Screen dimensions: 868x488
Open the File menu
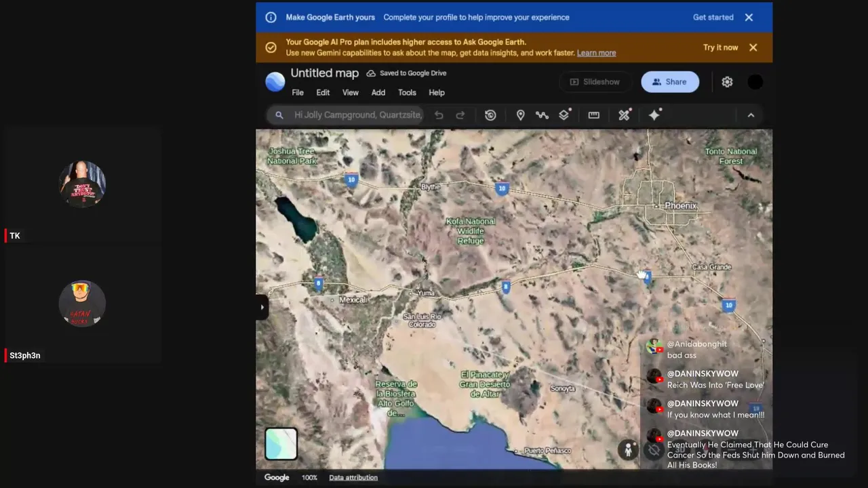(x=298, y=93)
